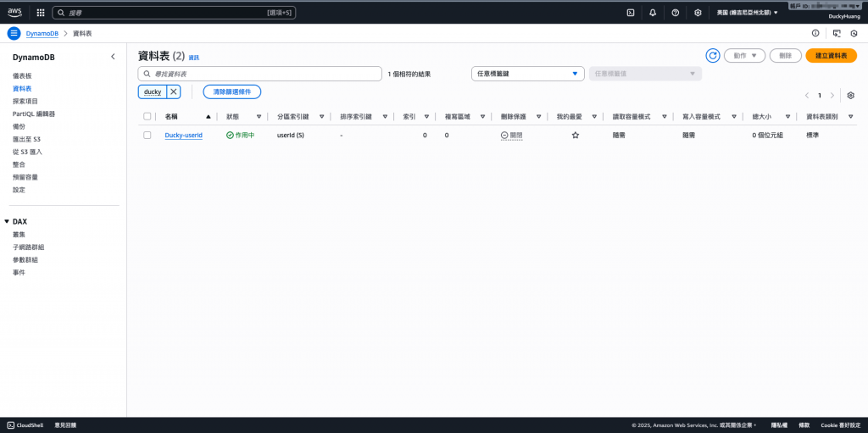Open 備份 in the sidebar
Image resolution: width=868 pixels, height=433 pixels.
tap(19, 127)
